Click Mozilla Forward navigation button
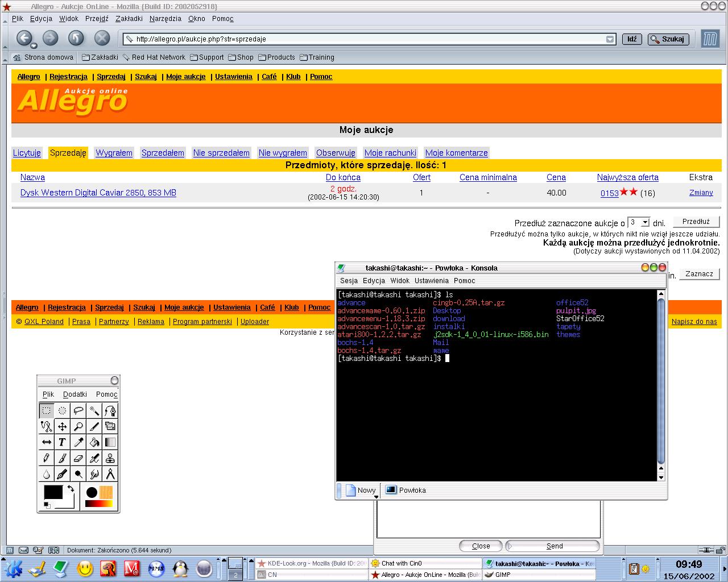 (x=51, y=38)
